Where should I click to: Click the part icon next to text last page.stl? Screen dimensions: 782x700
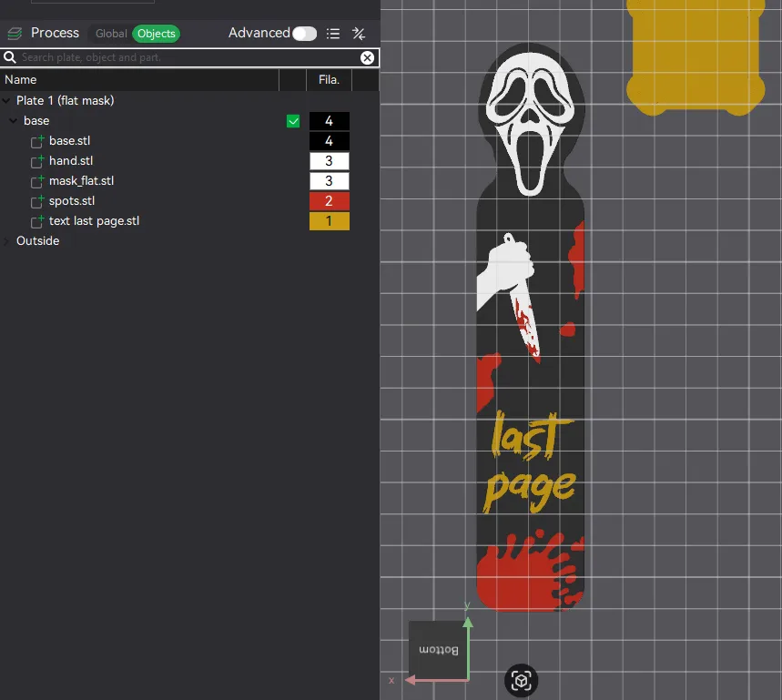(37, 221)
